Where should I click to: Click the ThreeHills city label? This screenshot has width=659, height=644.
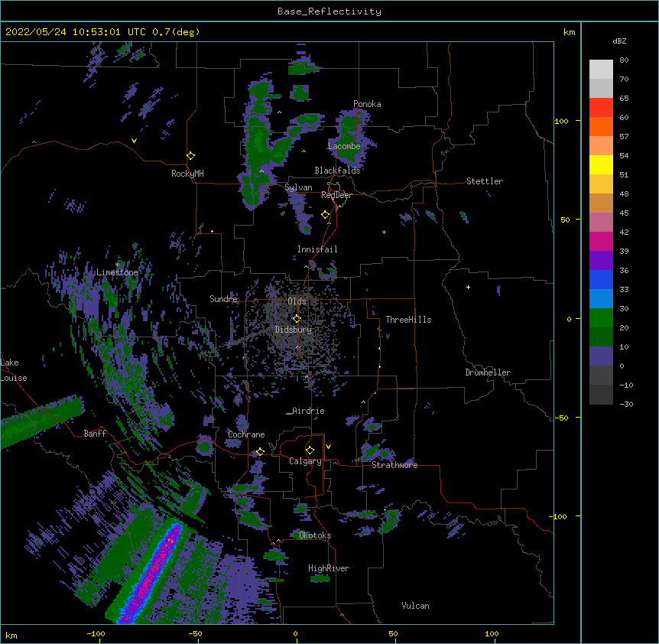point(408,320)
